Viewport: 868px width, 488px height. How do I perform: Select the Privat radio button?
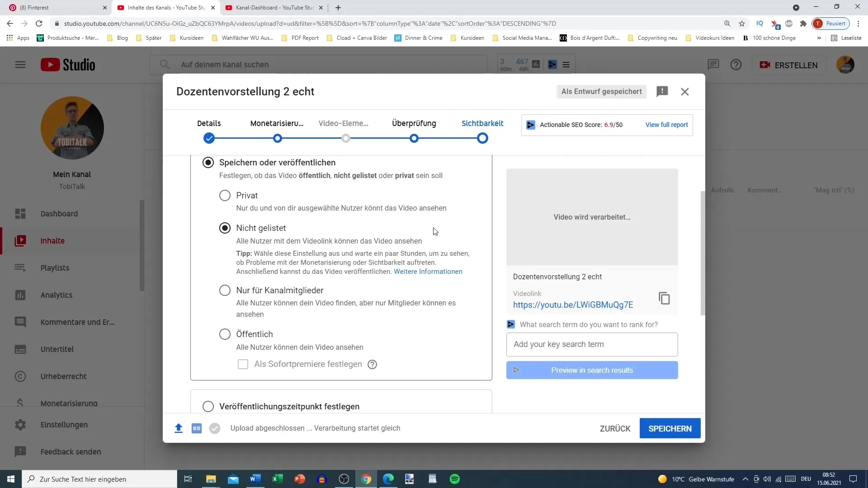225,196
